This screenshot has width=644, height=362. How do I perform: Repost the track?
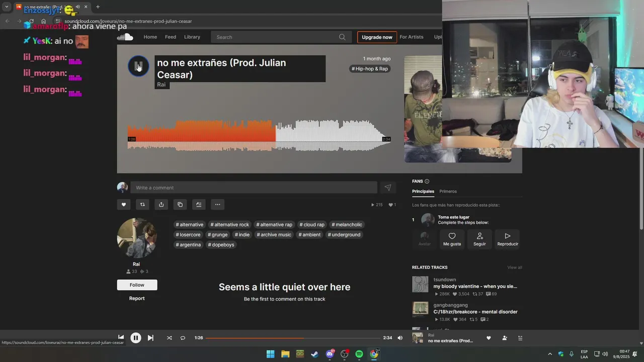click(142, 204)
